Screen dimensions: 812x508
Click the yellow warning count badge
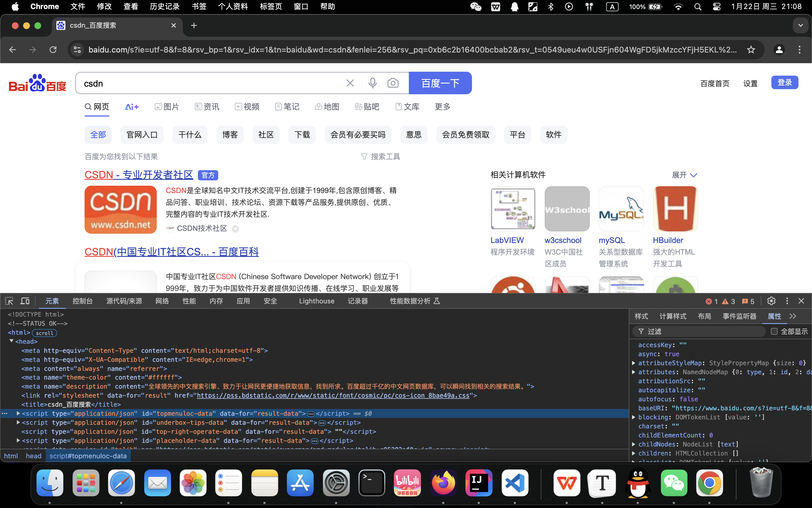(729, 301)
